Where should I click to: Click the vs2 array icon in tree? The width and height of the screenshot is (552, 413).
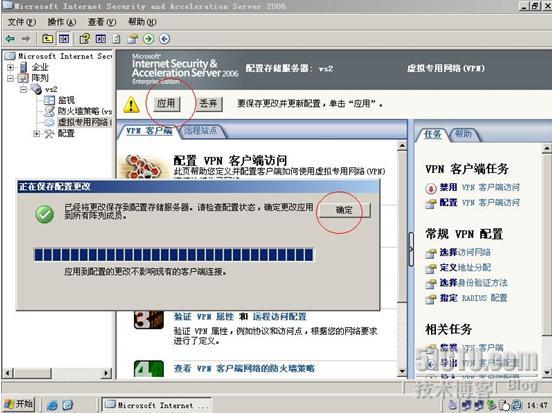pyautogui.click(x=36, y=89)
